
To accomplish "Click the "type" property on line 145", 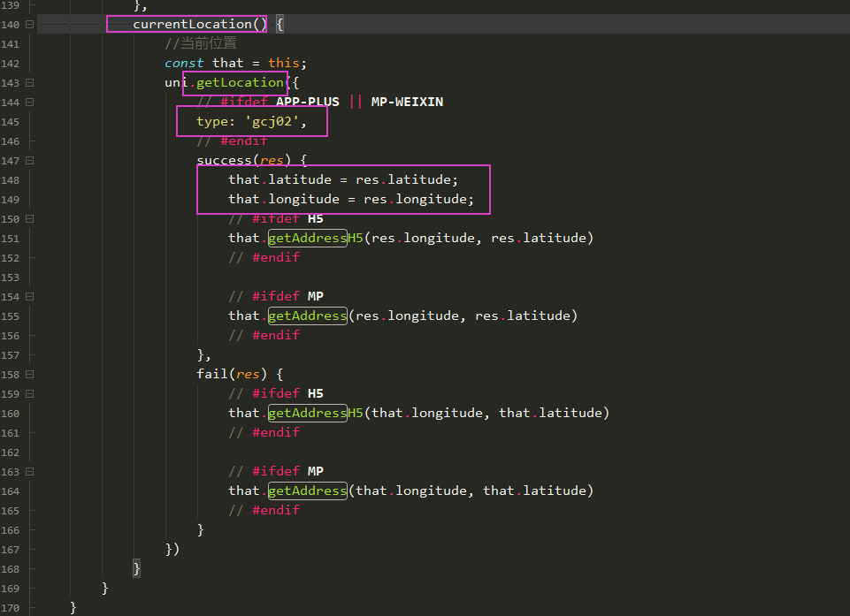I will (212, 122).
